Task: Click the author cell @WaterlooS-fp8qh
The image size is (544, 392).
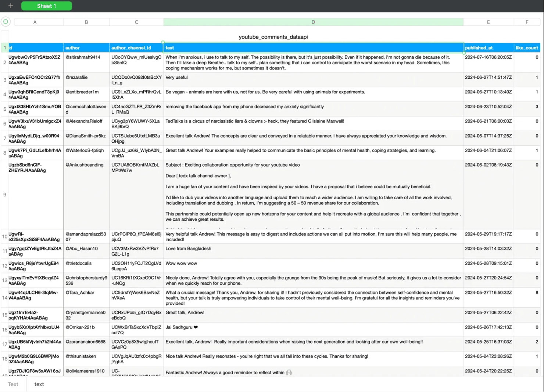Action: pos(86,153)
